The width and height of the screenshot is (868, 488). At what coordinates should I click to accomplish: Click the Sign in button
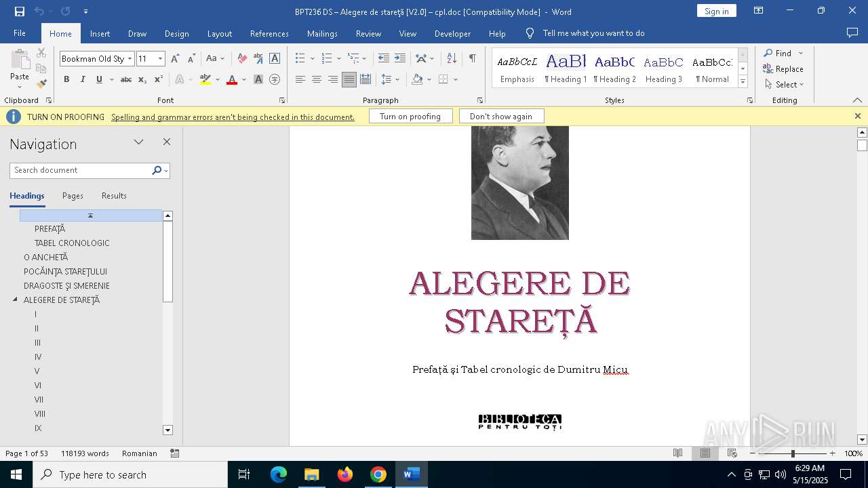coord(716,11)
